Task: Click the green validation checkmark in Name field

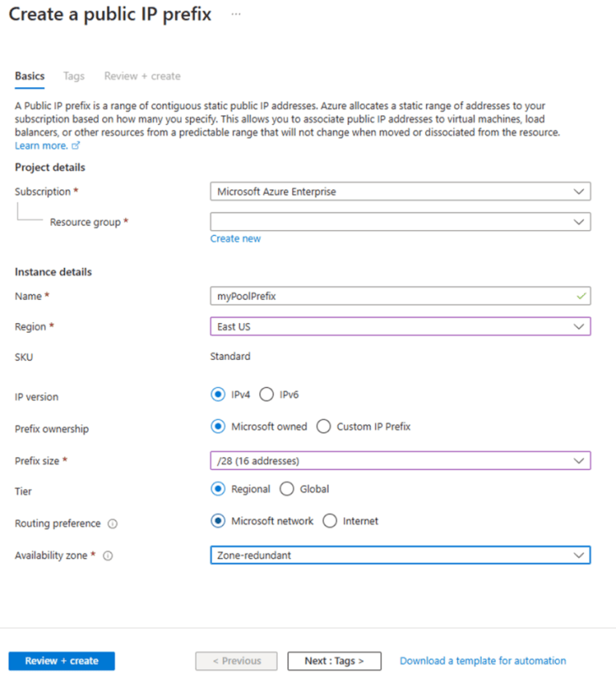Action: [x=580, y=296]
